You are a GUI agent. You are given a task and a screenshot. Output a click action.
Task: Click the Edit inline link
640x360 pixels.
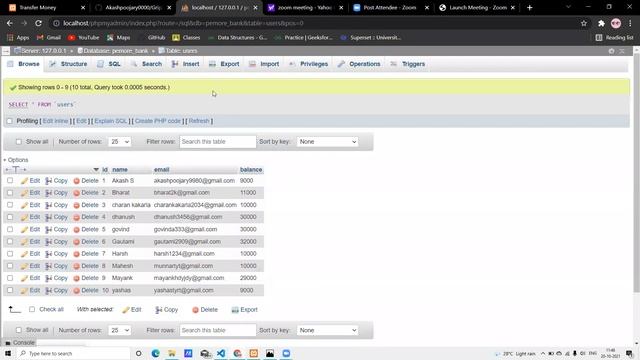point(56,121)
